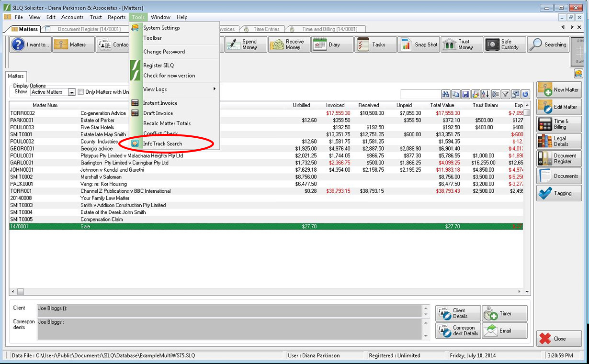589x364 pixels.
Task: Choose Draft Invoice from Tools menu
Action: [x=174, y=113]
